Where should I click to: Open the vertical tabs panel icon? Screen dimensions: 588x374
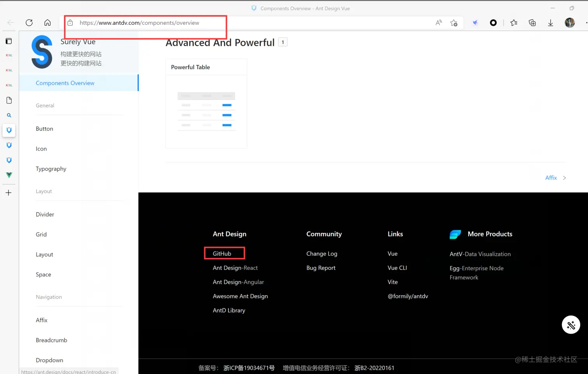9,41
